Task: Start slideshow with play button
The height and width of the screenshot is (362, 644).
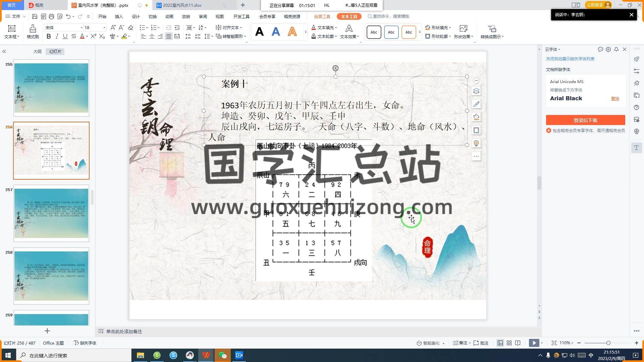Action: (534, 343)
